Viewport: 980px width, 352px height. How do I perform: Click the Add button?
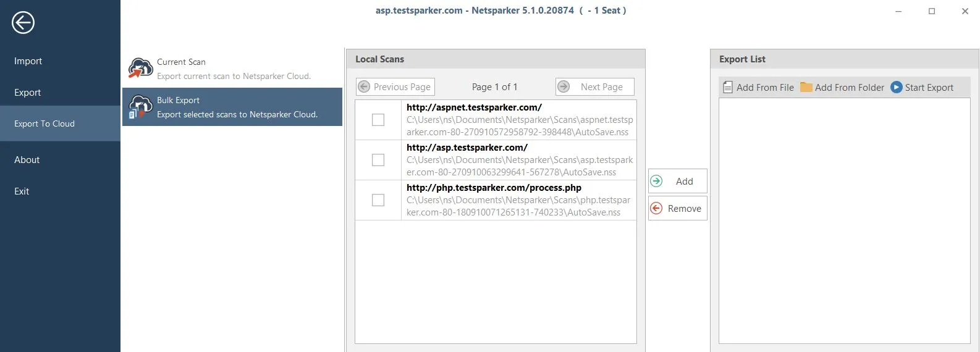coord(678,181)
